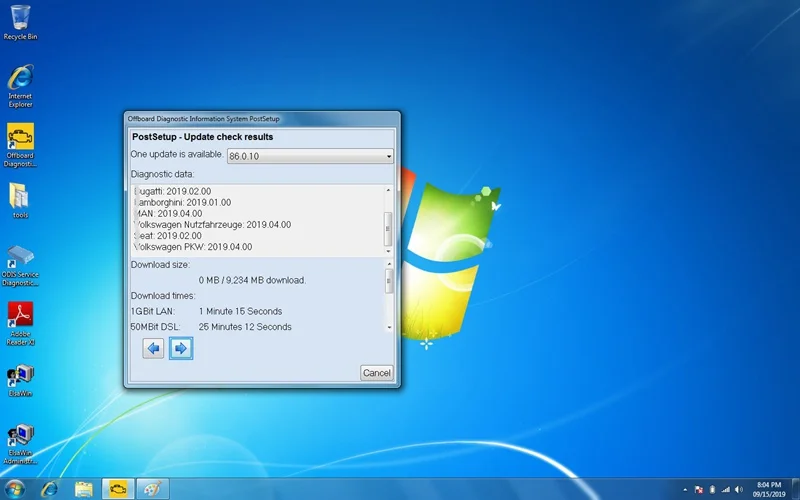Cancel the PostSetup update dialog
Screen dimensions: 800x500
(377, 373)
